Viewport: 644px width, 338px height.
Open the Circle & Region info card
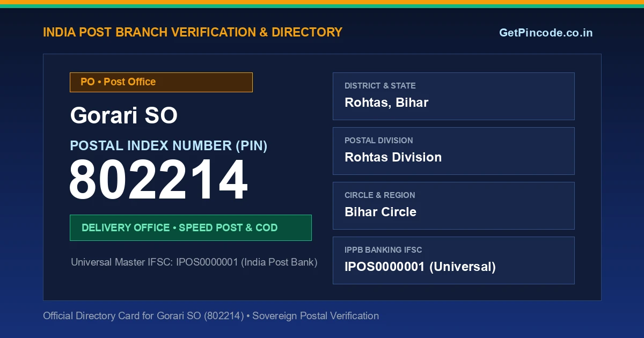[x=453, y=205]
